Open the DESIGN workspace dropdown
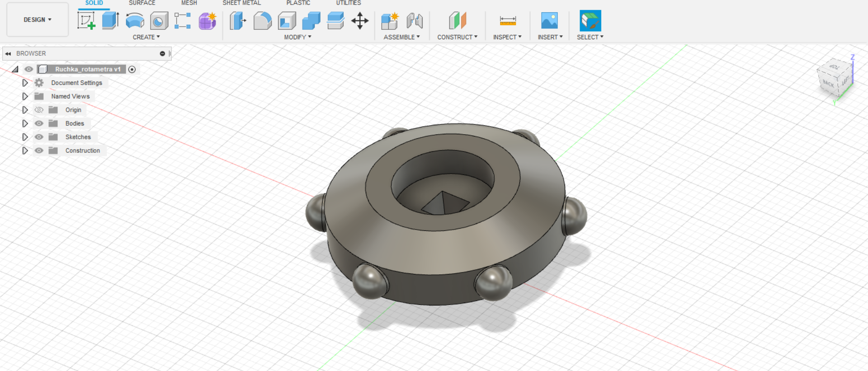This screenshot has height=371, width=868. [38, 20]
